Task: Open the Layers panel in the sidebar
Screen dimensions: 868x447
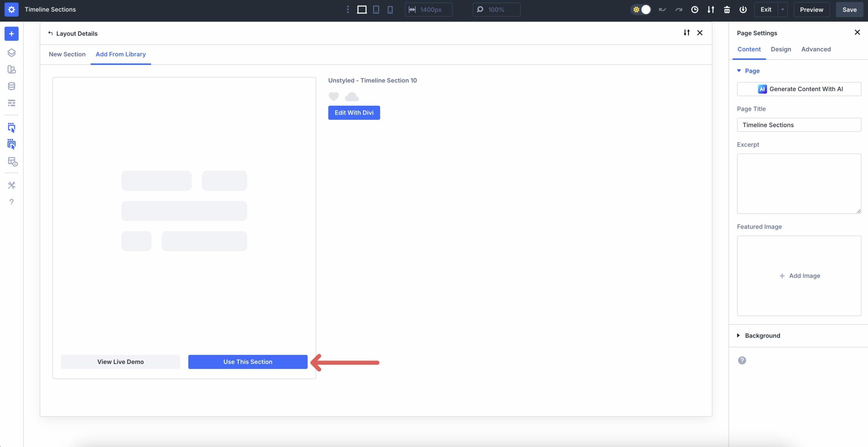Action: click(12, 53)
